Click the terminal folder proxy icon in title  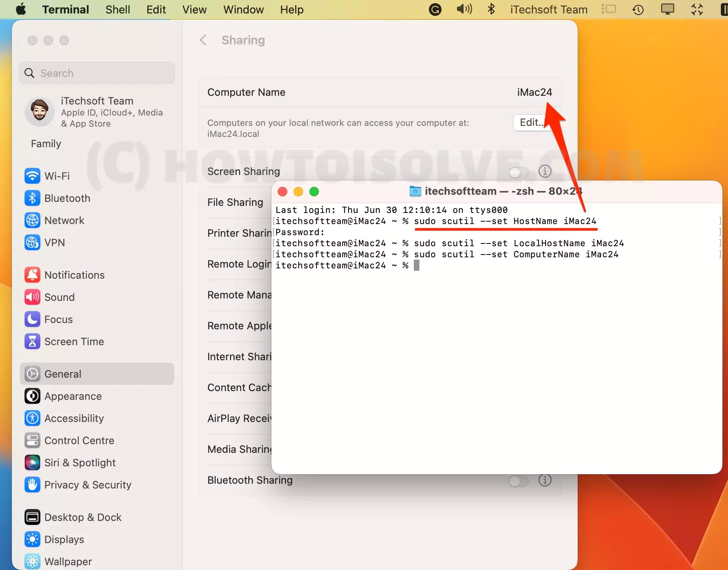[415, 191]
